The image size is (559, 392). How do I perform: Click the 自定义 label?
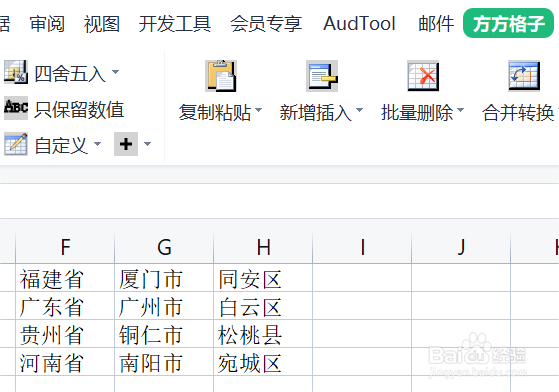pos(61,146)
